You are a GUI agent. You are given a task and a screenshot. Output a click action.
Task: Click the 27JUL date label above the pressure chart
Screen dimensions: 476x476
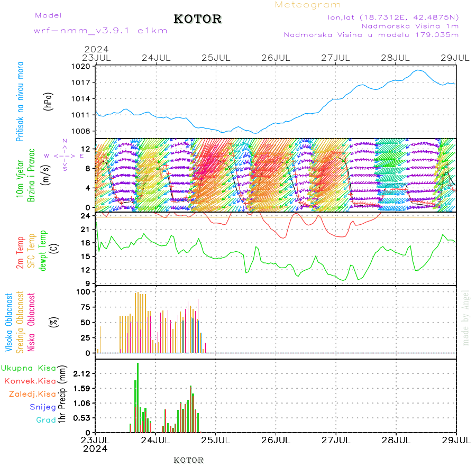[335, 58]
